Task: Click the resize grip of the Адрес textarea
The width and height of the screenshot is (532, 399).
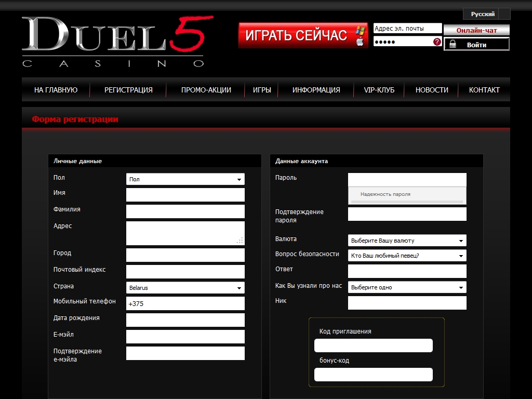Action: 240,241
